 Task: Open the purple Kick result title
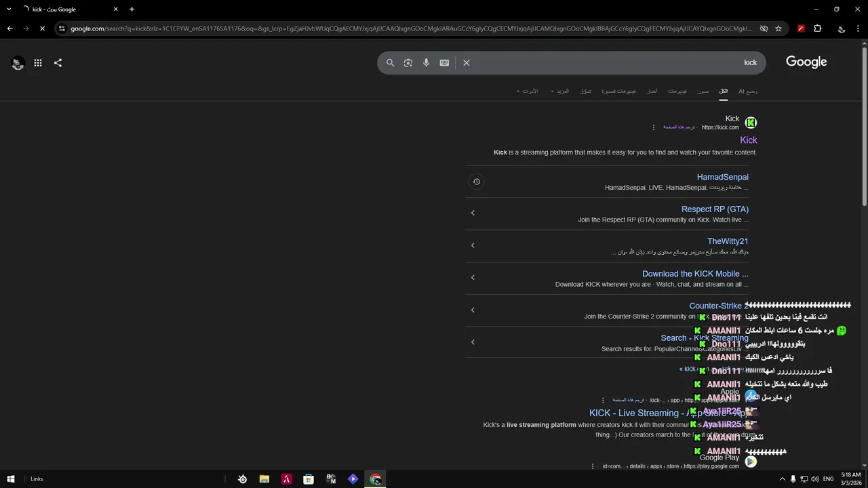pos(749,140)
